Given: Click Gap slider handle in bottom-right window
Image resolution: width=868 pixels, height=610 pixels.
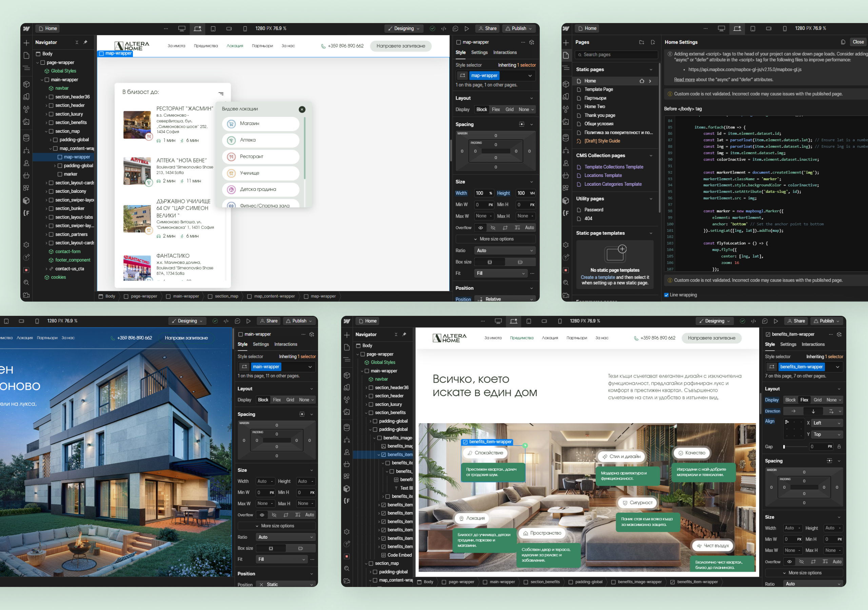Looking at the screenshot, I should coord(784,447).
